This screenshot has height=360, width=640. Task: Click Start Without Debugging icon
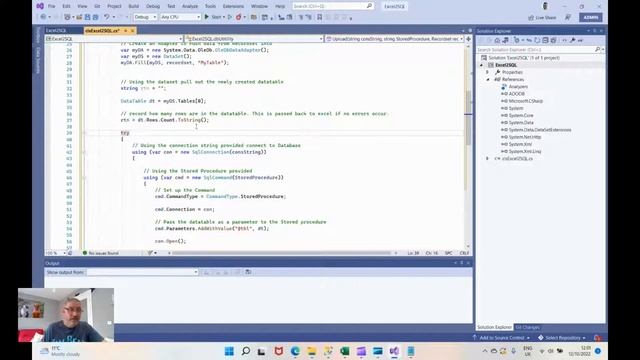pos(230,17)
